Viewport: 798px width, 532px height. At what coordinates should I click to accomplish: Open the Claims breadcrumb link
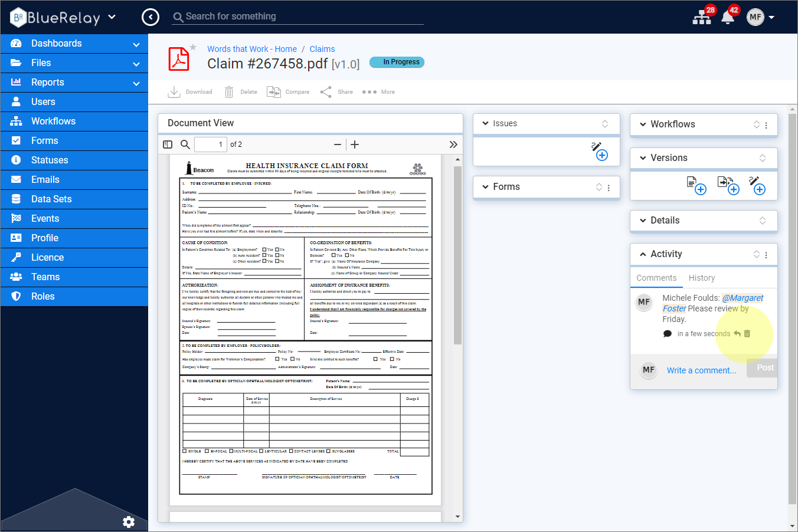pyautogui.click(x=322, y=49)
